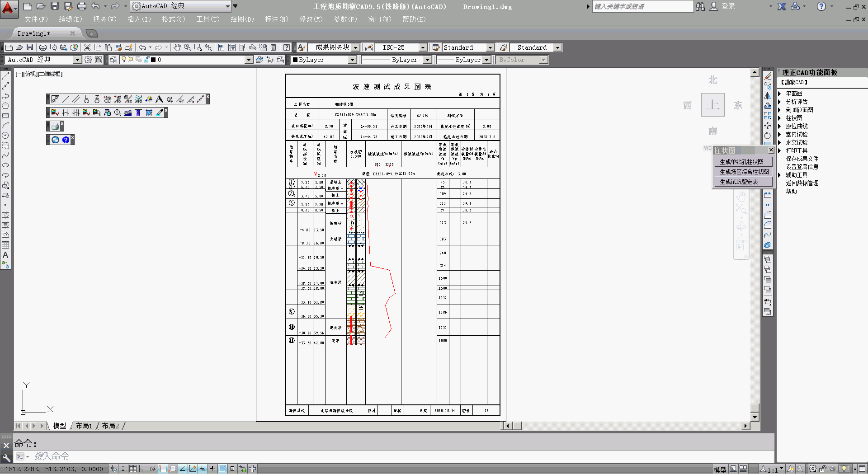
Task: Click the layer 0 black color swatch
Action: pos(153,60)
